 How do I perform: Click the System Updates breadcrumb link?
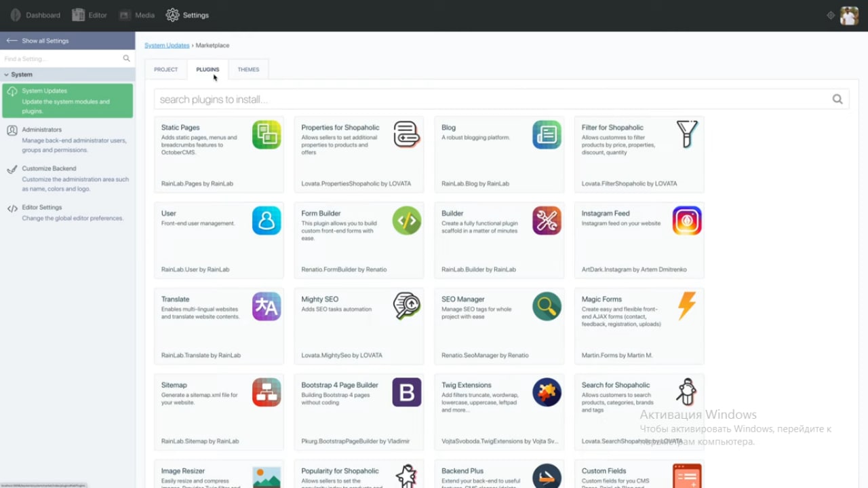[167, 45]
